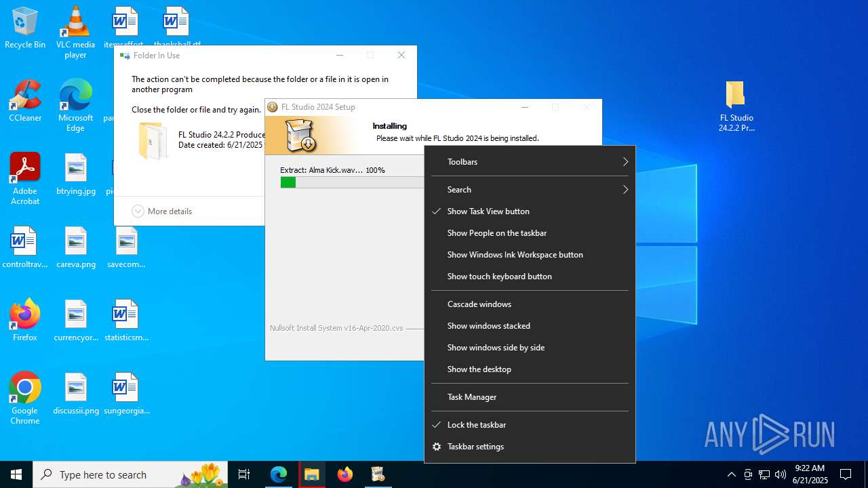The width and height of the screenshot is (868, 488).
Task: Enable Show People on the taskbar
Action: [x=530, y=233]
